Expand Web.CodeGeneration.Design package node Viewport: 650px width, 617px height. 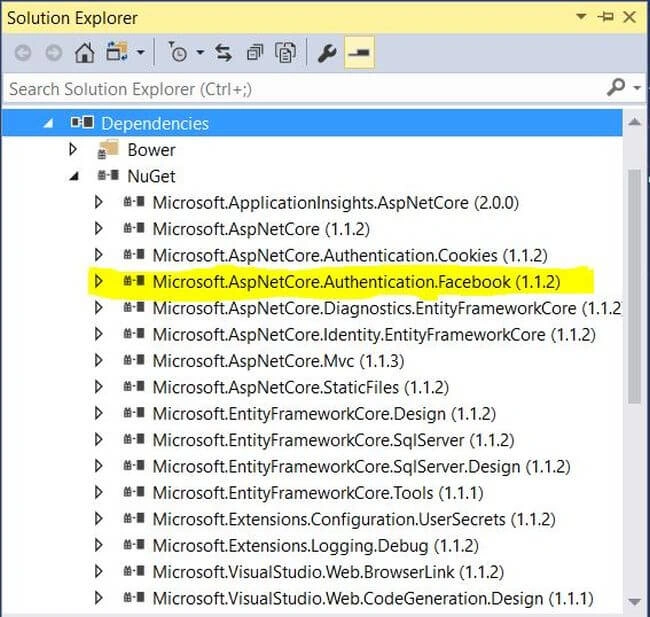click(x=99, y=598)
